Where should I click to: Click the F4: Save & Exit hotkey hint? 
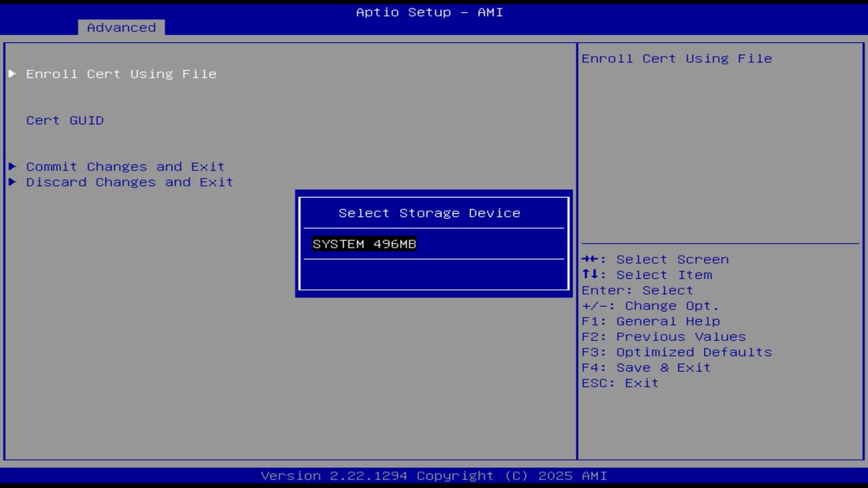[646, 367]
